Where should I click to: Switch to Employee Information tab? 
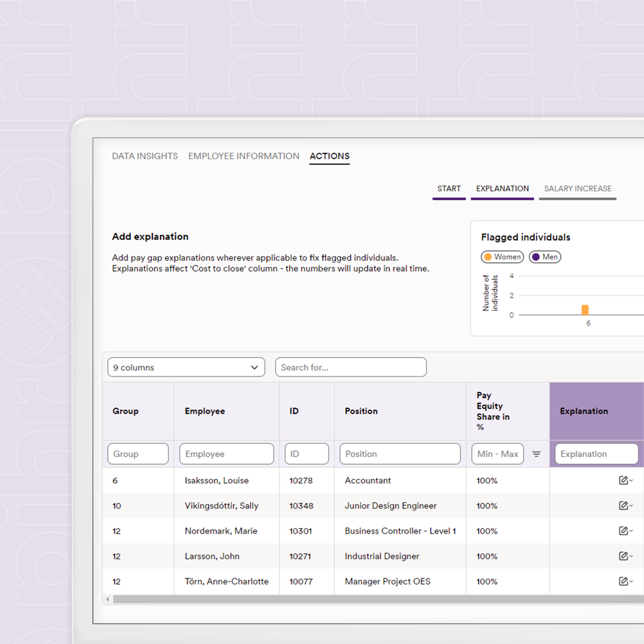[244, 156]
